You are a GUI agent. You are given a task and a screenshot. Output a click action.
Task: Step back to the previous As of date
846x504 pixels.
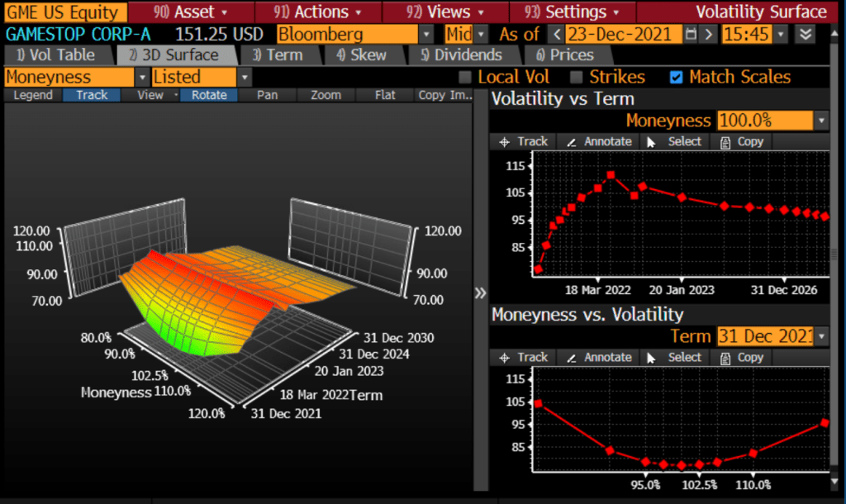pyautogui.click(x=557, y=35)
